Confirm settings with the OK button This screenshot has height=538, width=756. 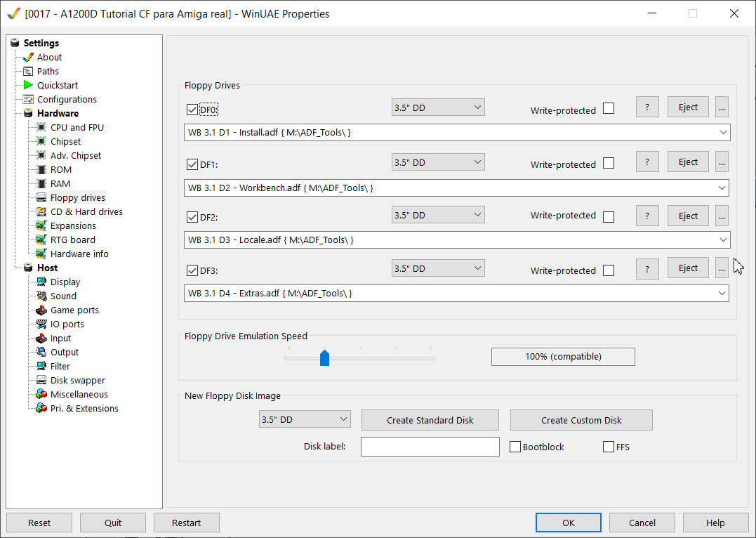click(569, 523)
